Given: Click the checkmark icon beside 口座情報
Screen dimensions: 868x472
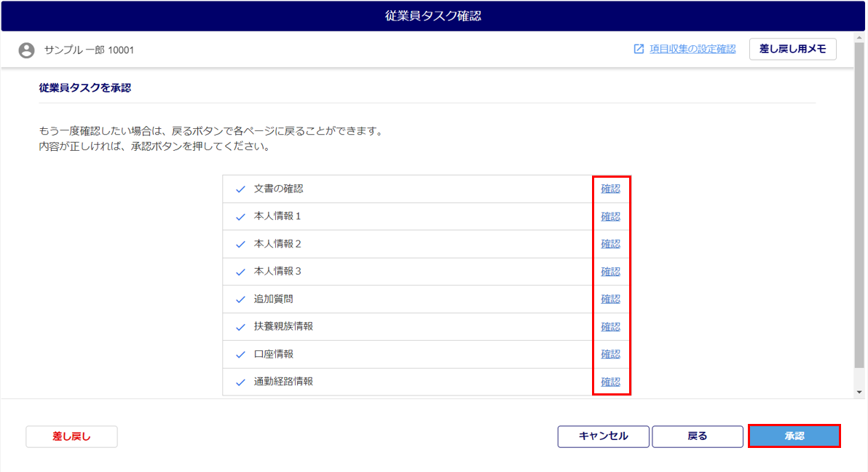Looking at the screenshot, I should point(240,355).
